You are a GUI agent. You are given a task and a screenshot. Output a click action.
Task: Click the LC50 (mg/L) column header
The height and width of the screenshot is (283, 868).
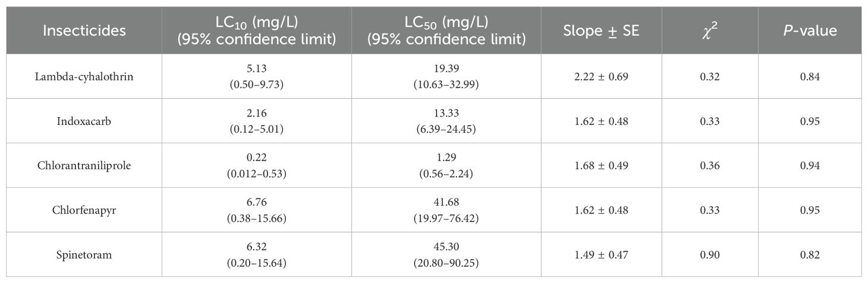pos(446,31)
